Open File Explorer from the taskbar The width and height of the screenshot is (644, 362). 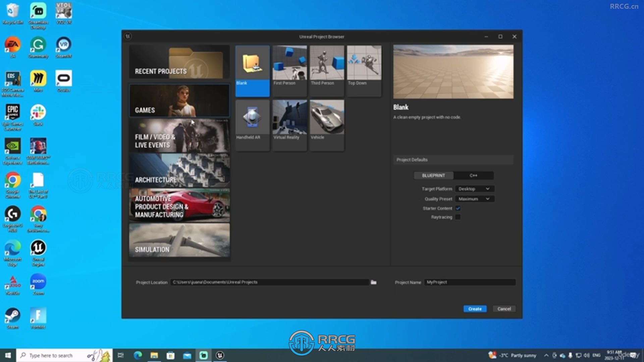click(154, 355)
